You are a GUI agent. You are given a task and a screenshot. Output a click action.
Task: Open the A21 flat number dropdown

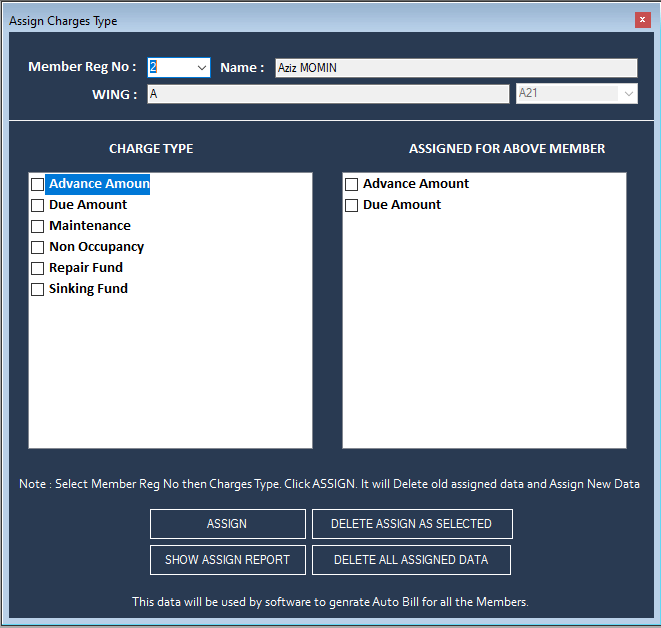[x=629, y=94]
